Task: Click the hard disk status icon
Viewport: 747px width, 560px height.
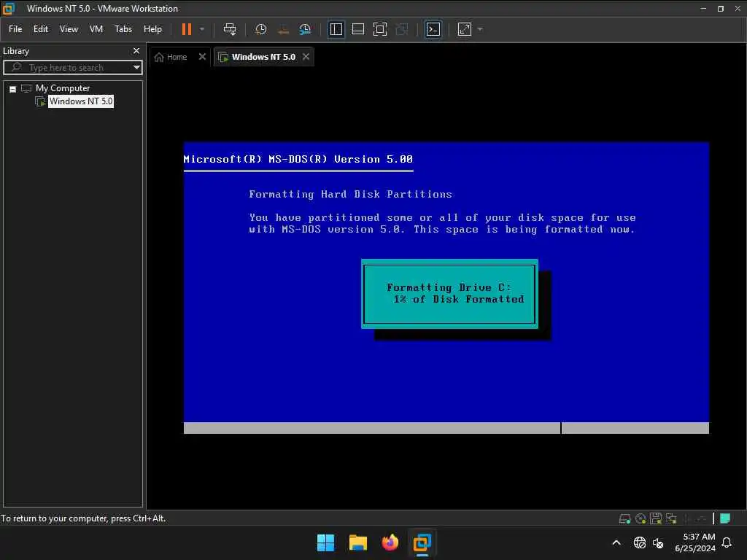Action: click(x=625, y=518)
